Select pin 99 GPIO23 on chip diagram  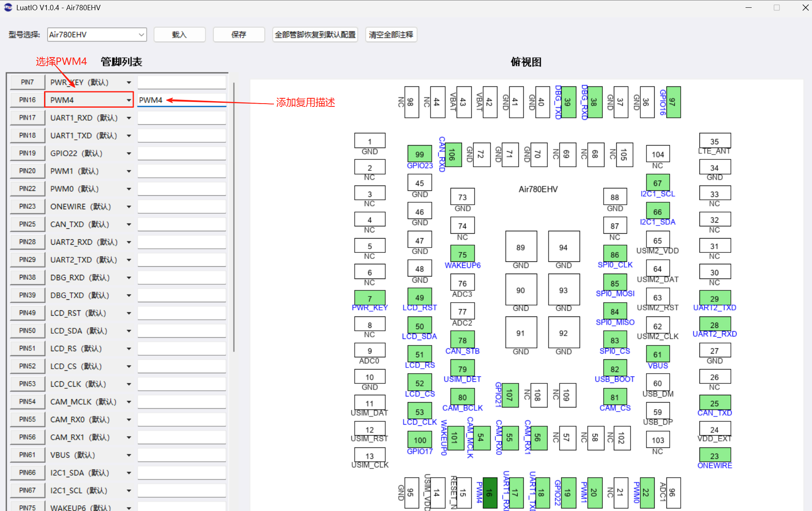(x=419, y=153)
